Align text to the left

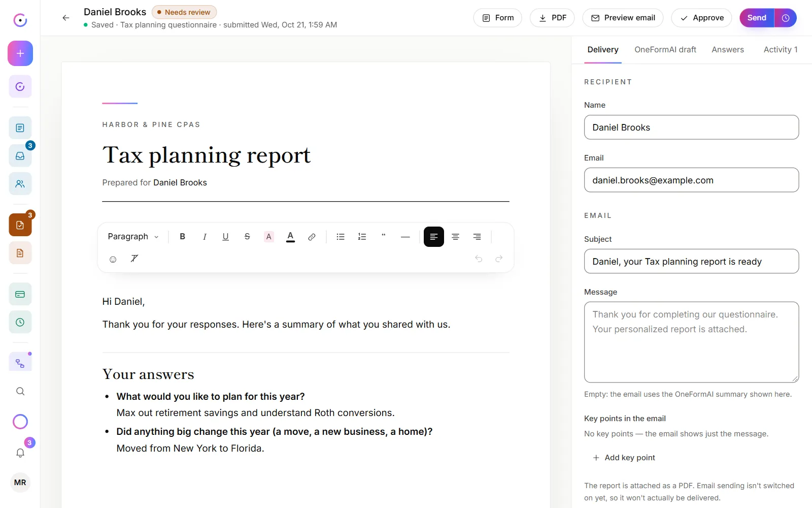tap(434, 237)
